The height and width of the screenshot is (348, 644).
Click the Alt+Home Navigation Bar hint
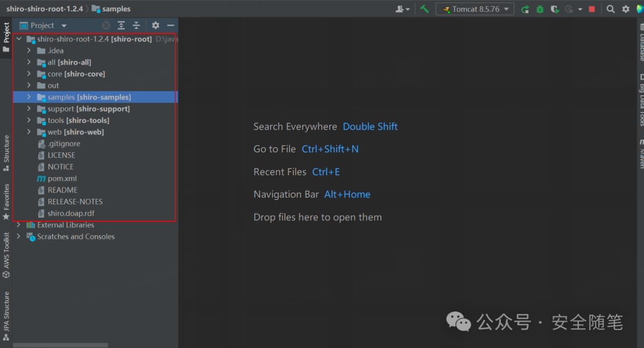347,194
